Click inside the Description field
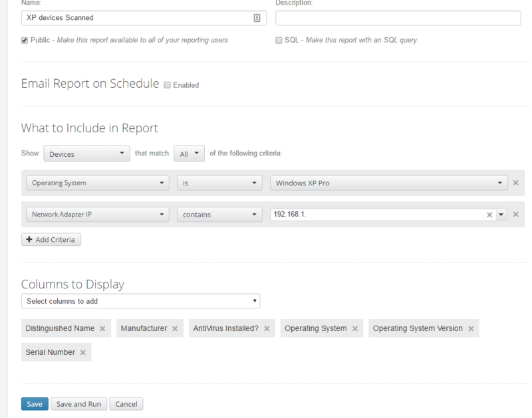Screen dimensions: 532x418 397,18
